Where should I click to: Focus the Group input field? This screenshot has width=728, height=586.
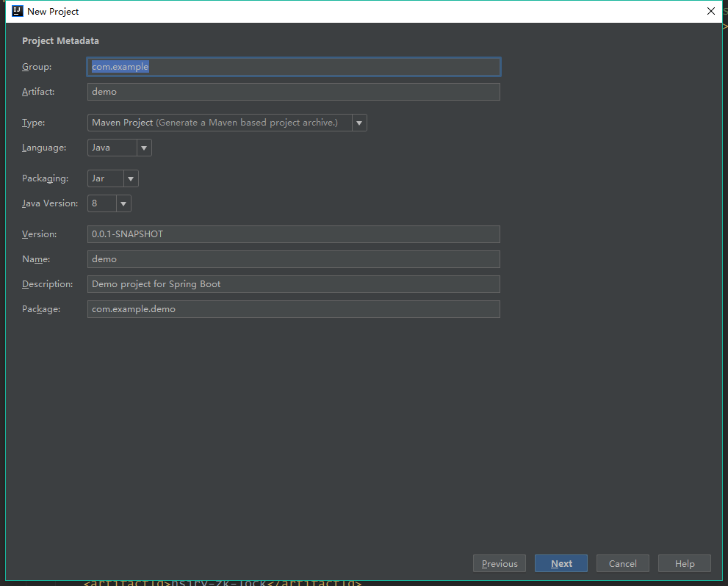point(293,67)
